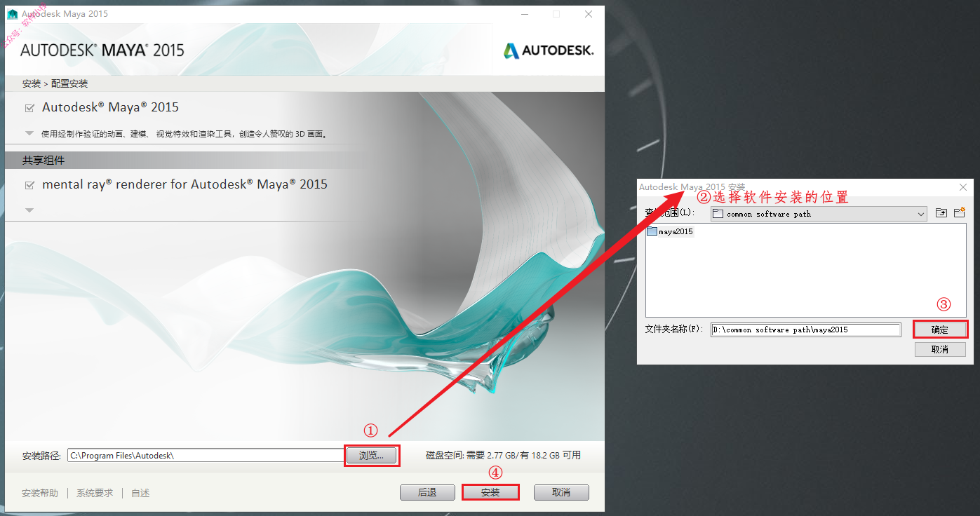
Task: Click 取消 in the folder dialog
Action: click(940, 349)
